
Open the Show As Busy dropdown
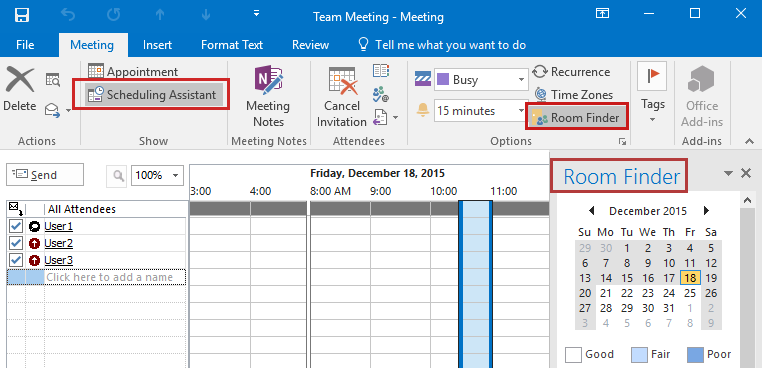(x=481, y=80)
